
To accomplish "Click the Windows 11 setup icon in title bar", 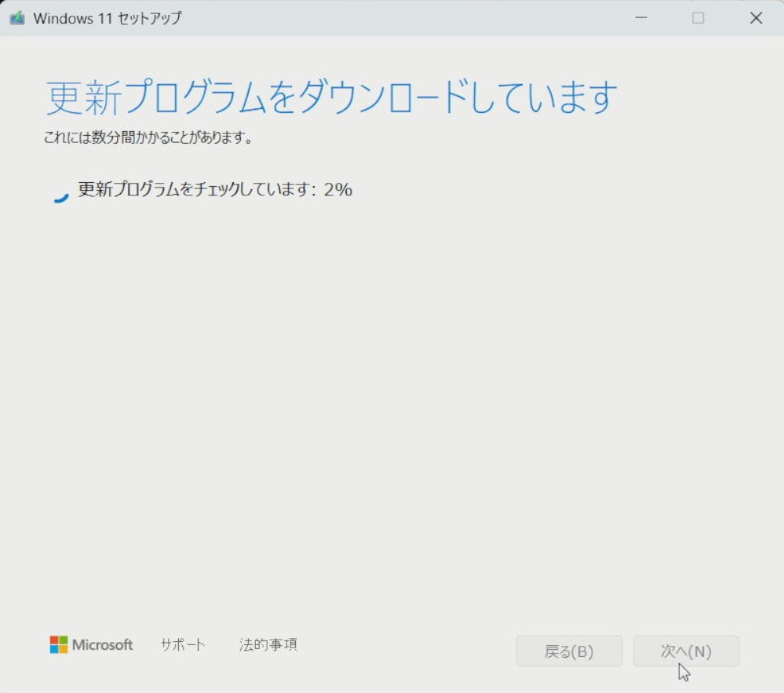I will [17, 19].
